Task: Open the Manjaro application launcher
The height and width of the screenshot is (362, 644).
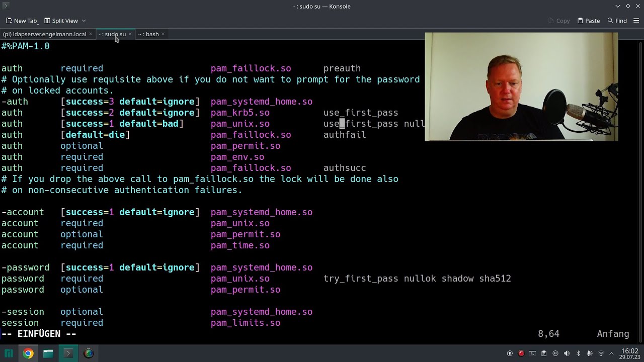Action: (9, 353)
